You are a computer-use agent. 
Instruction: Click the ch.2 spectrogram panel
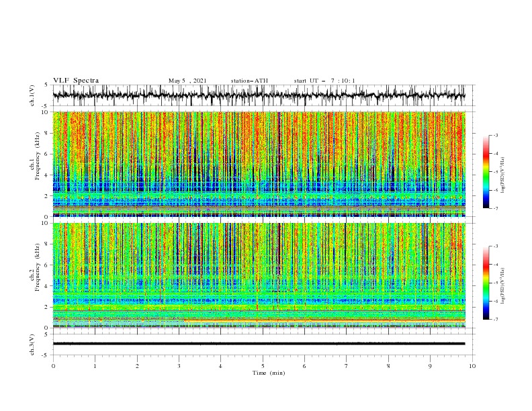(259, 275)
